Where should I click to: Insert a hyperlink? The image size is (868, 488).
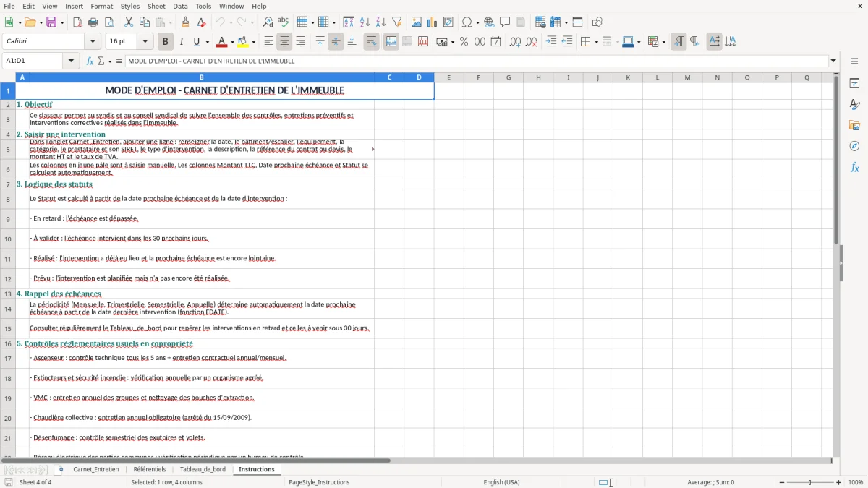pyautogui.click(x=489, y=22)
